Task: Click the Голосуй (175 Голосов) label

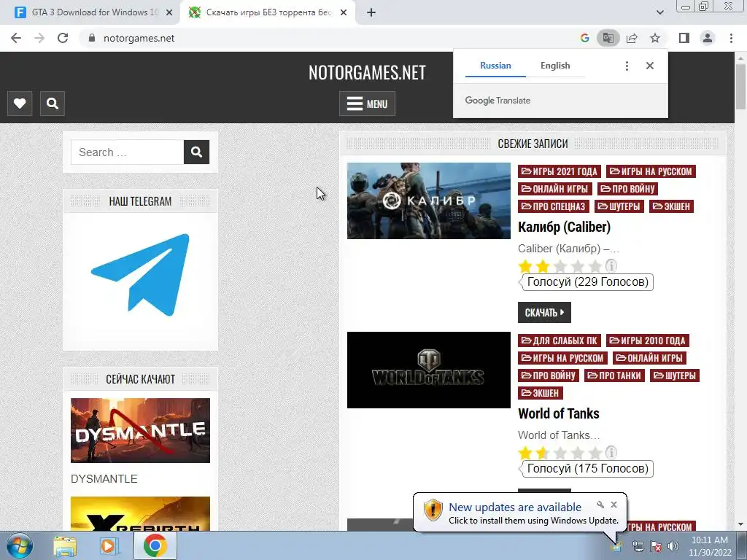Action: point(587,469)
